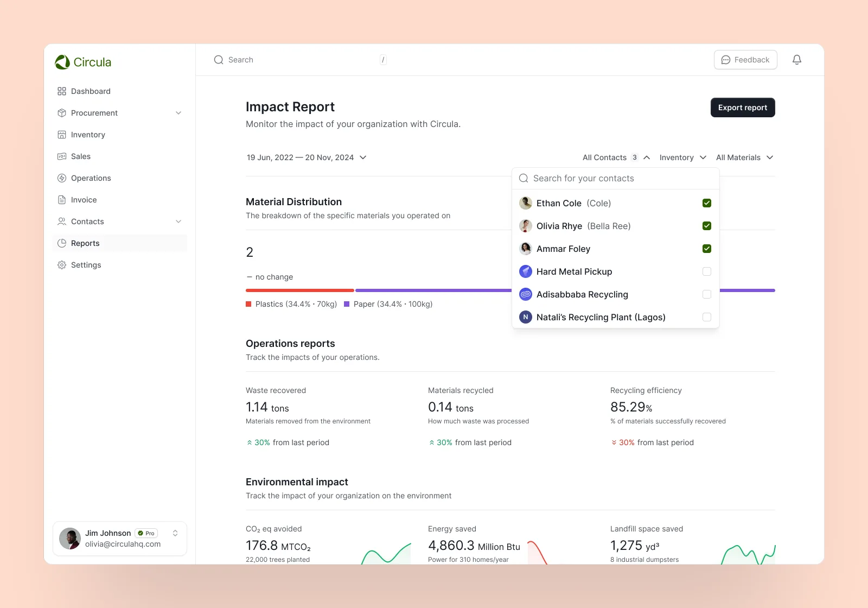
Task: Click the Sales cash icon
Action: pos(62,156)
